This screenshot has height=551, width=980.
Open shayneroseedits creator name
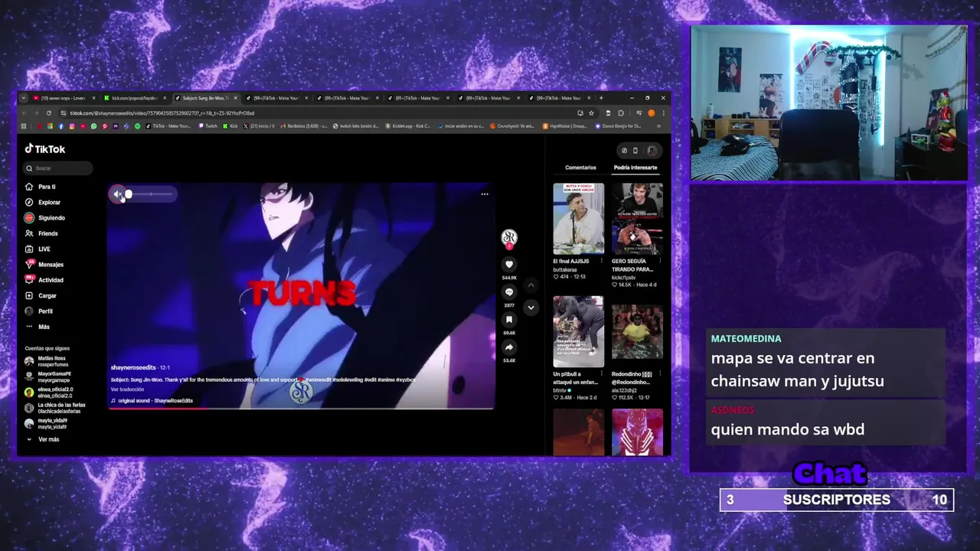click(133, 368)
